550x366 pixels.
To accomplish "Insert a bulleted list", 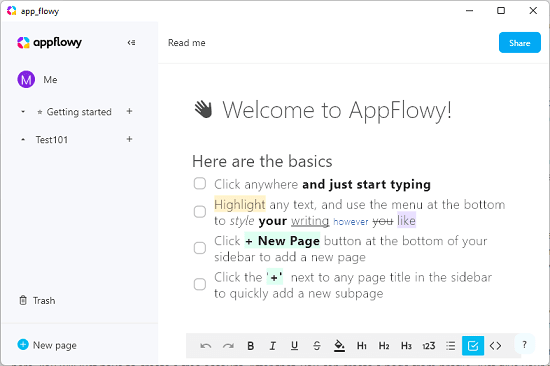I will click(451, 346).
